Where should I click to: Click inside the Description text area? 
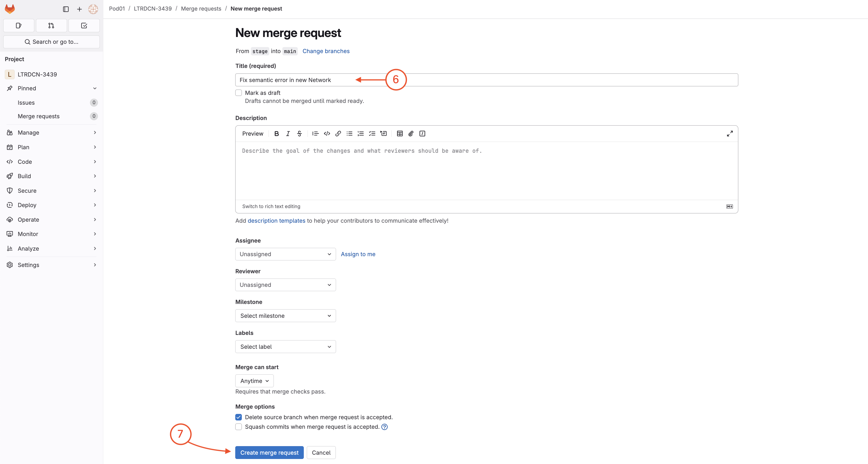tap(487, 171)
